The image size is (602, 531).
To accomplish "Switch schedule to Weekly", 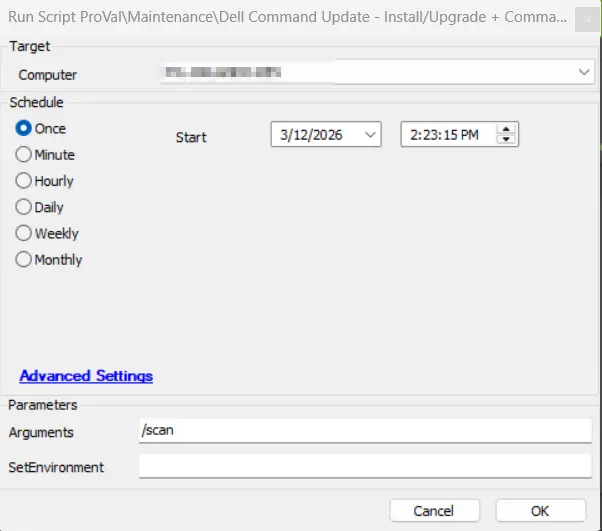I will point(24,233).
